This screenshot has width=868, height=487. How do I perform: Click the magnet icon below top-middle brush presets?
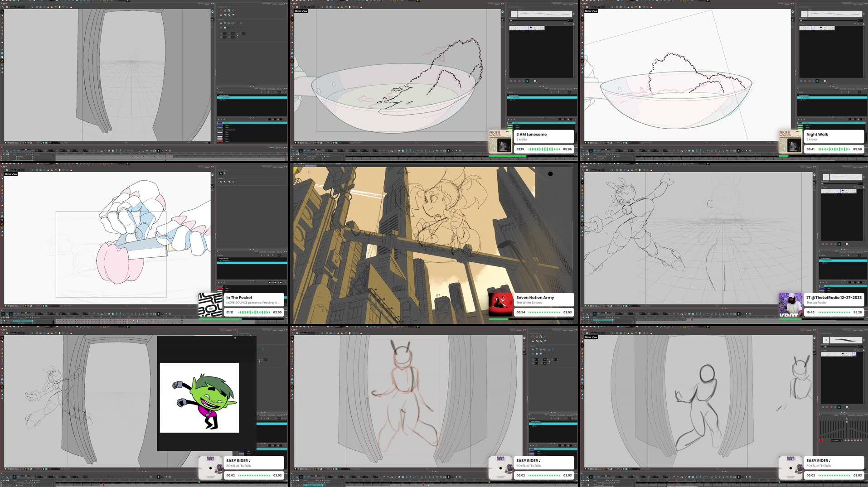[x=535, y=81]
